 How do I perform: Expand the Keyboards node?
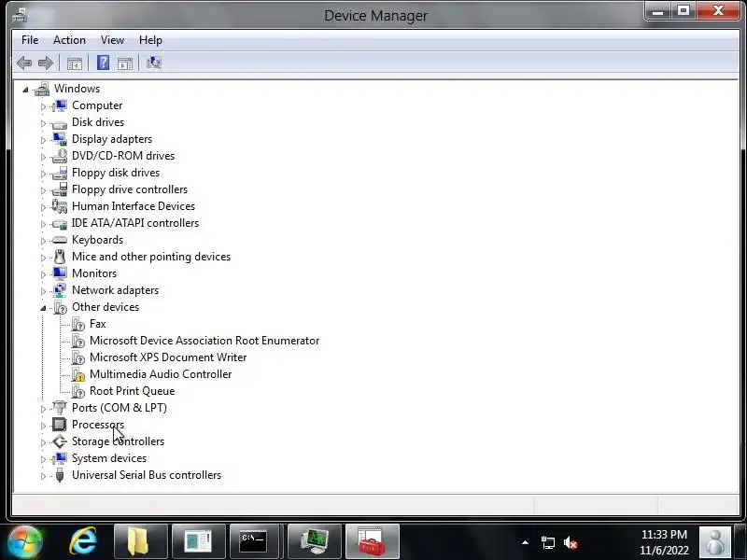43,241
